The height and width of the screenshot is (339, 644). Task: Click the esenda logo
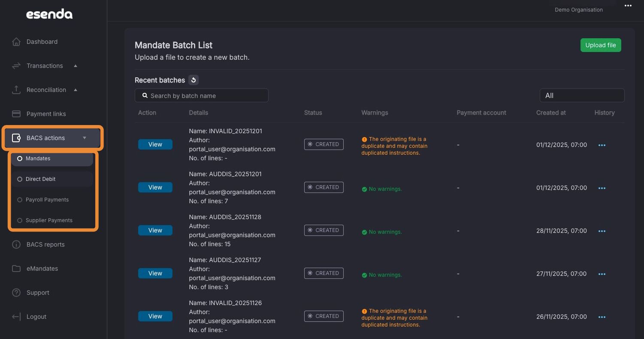coord(49,14)
